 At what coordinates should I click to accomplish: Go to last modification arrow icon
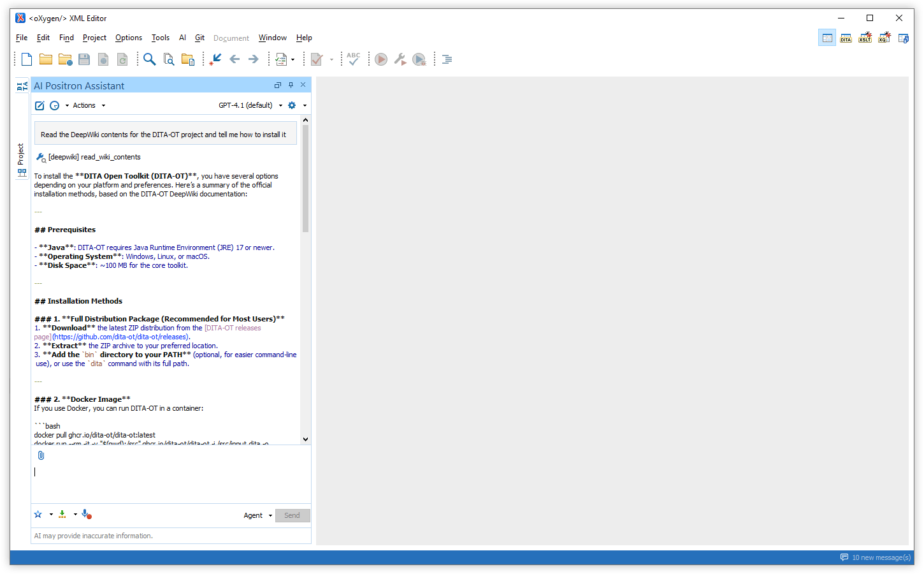pos(215,59)
